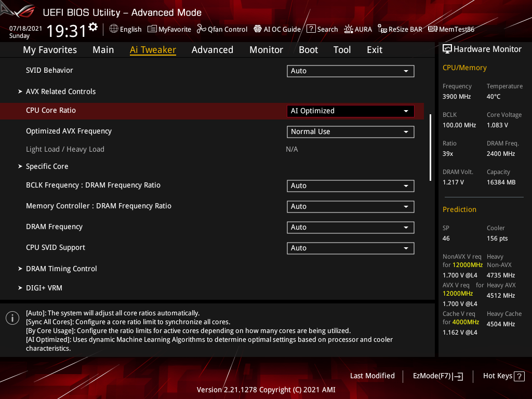Open Qfan Control
This screenshot has width=532, height=399.
(x=222, y=29)
